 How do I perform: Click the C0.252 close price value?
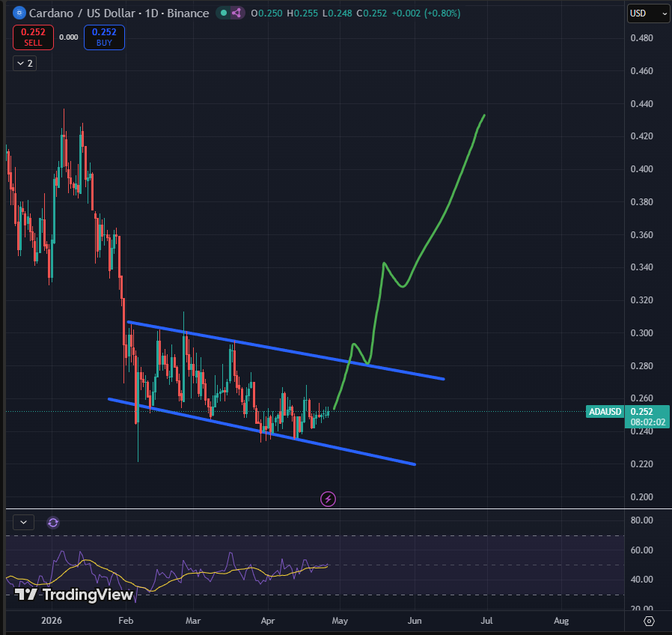[372, 13]
